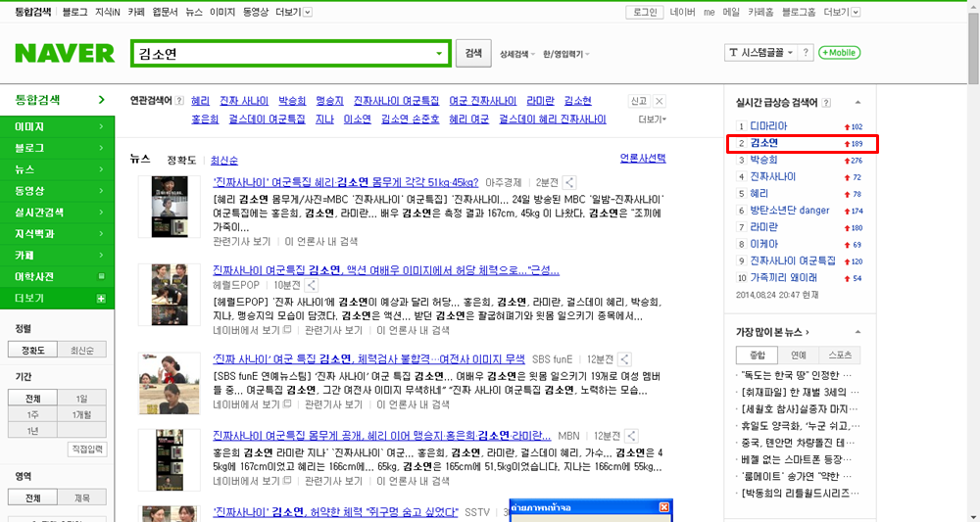Switch to 블로그 in the top navigation
Image resolution: width=980 pixels, height=522 pixels.
(75, 12)
